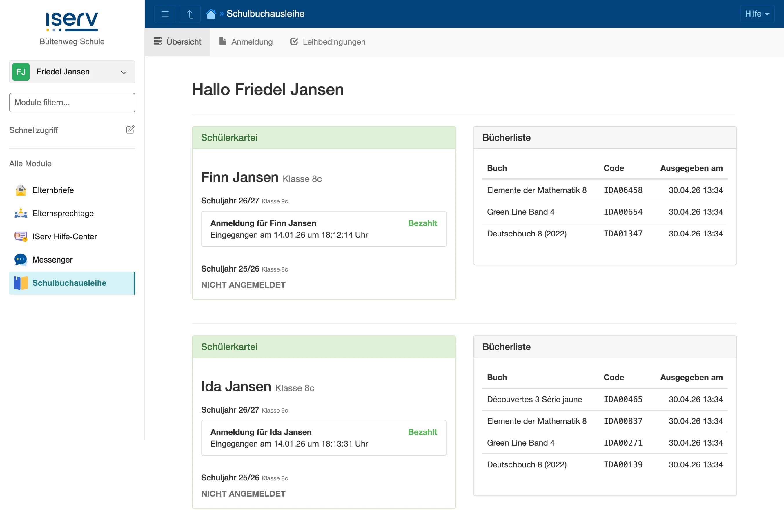Click the Übersicht tab list icon

click(x=157, y=41)
